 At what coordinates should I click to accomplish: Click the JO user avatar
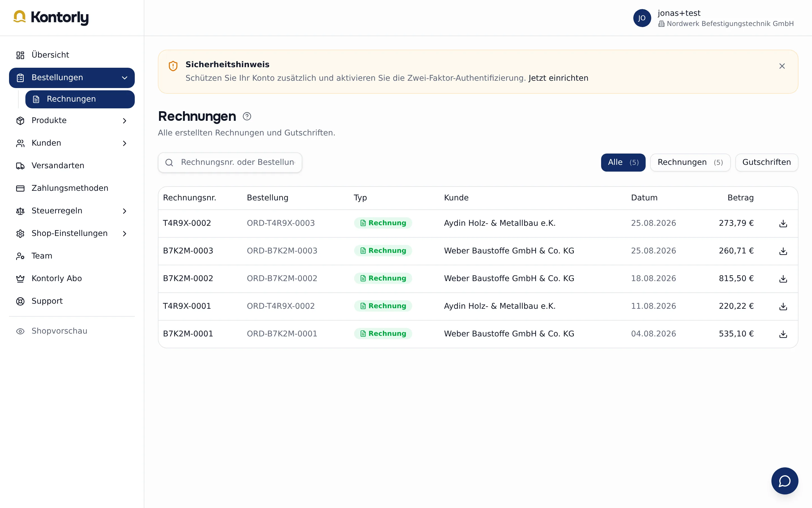642,18
